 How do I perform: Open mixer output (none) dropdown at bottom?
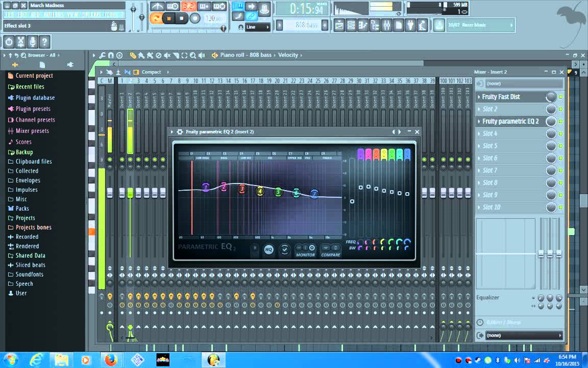click(524, 335)
